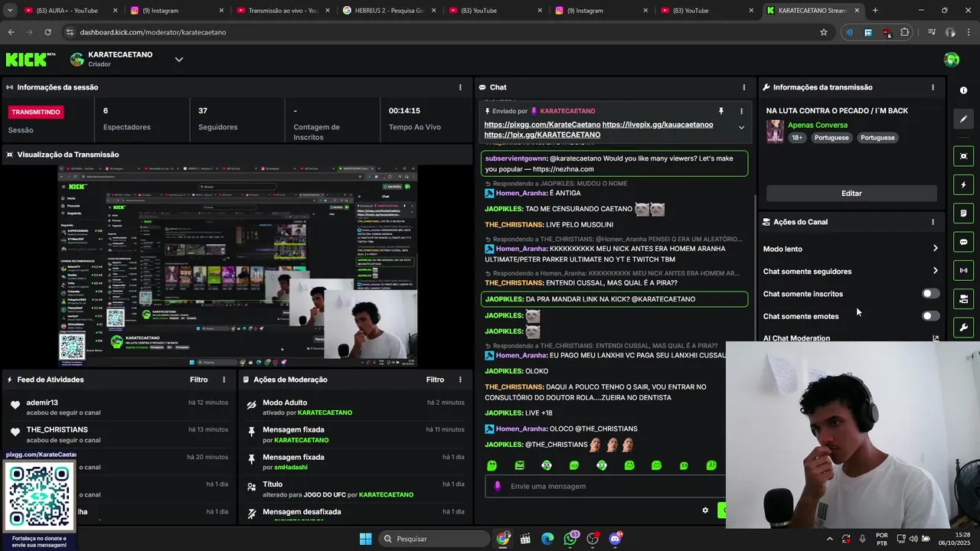980x551 pixels.
Task: Open Filtro in Feed de Atividades
Action: pyautogui.click(x=198, y=380)
